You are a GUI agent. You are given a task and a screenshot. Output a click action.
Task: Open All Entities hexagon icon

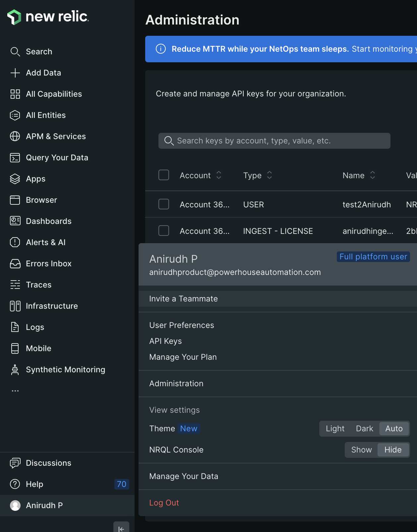click(15, 115)
